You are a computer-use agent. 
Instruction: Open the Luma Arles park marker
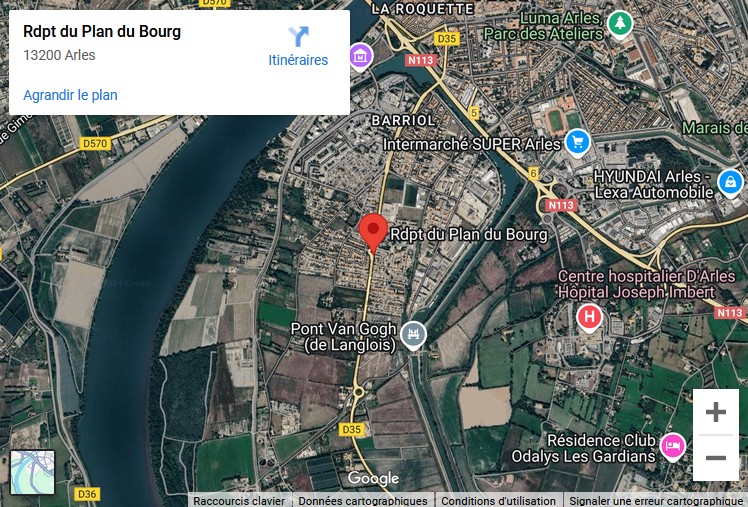620,23
